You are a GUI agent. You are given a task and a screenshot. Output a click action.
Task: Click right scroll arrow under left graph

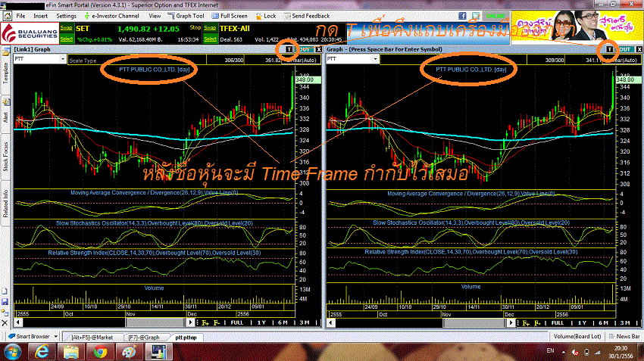pos(190,323)
